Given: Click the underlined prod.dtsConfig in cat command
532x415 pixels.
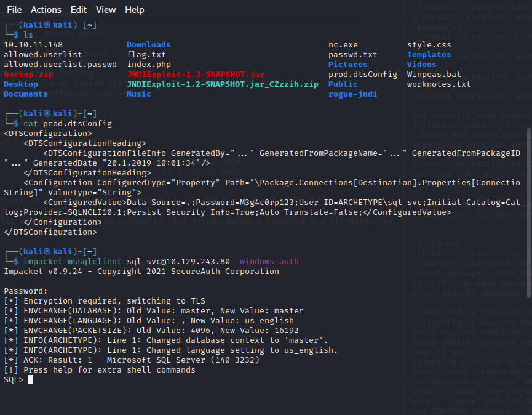Looking at the screenshot, I should [77, 124].
